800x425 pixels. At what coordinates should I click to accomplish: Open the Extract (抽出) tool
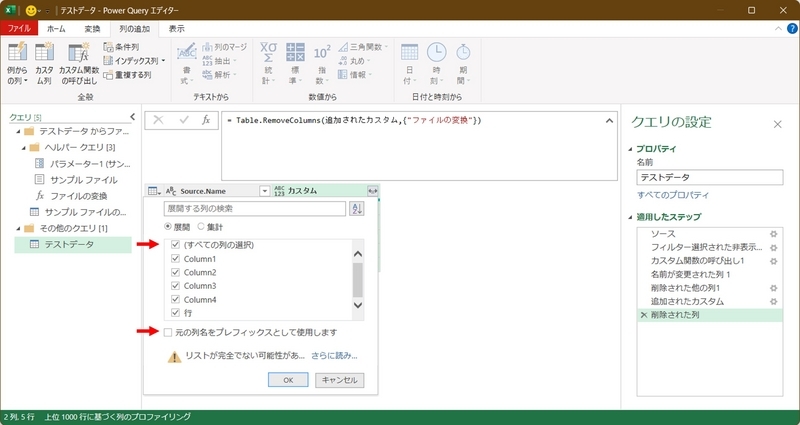point(219,61)
